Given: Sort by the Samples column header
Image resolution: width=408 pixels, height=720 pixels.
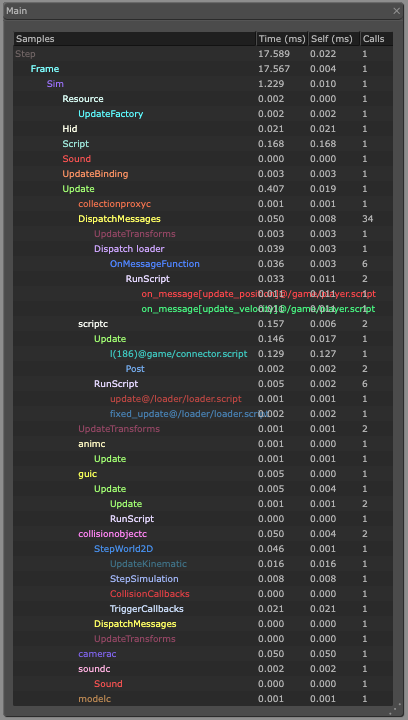Looking at the screenshot, I should [135, 39].
